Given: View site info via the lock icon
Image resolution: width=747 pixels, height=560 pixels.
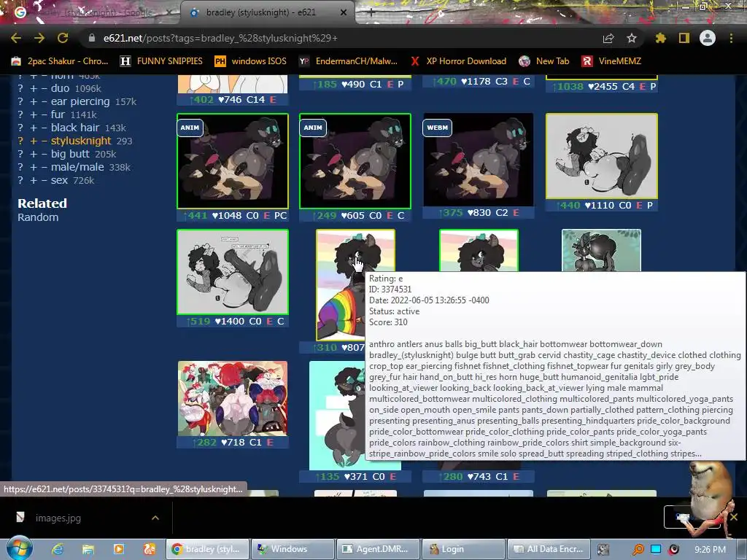Looking at the screenshot, I should click(92, 38).
